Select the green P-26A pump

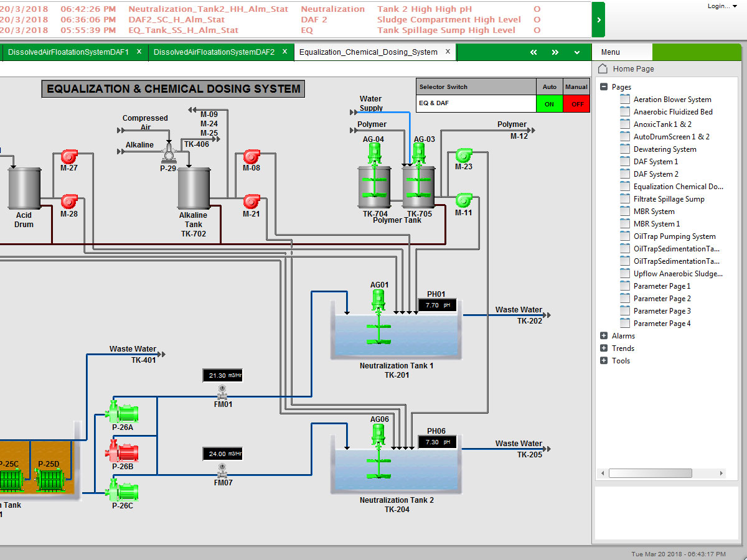coord(122,413)
